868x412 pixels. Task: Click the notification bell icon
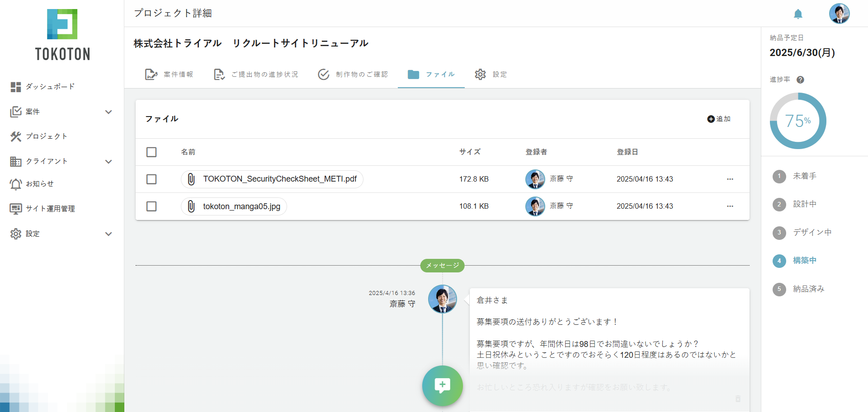click(x=798, y=14)
